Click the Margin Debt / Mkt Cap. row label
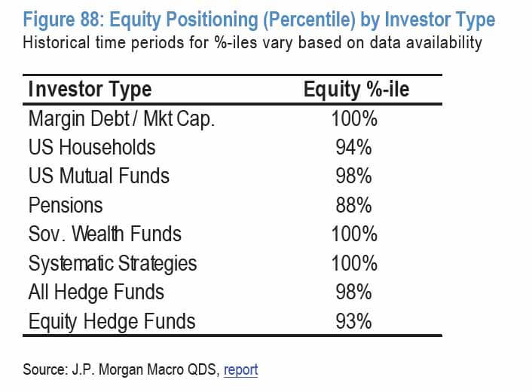Image resolution: width=532 pixels, height=392 pixels. tap(121, 119)
